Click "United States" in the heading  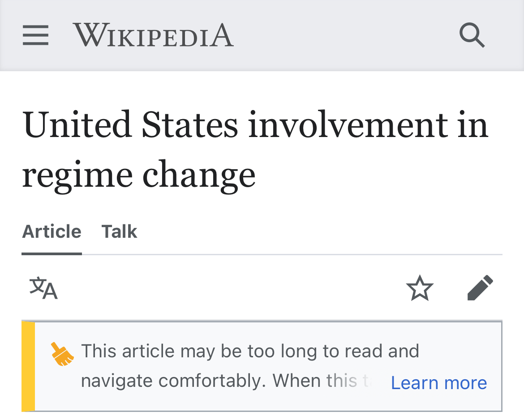pyautogui.click(x=130, y=124)
